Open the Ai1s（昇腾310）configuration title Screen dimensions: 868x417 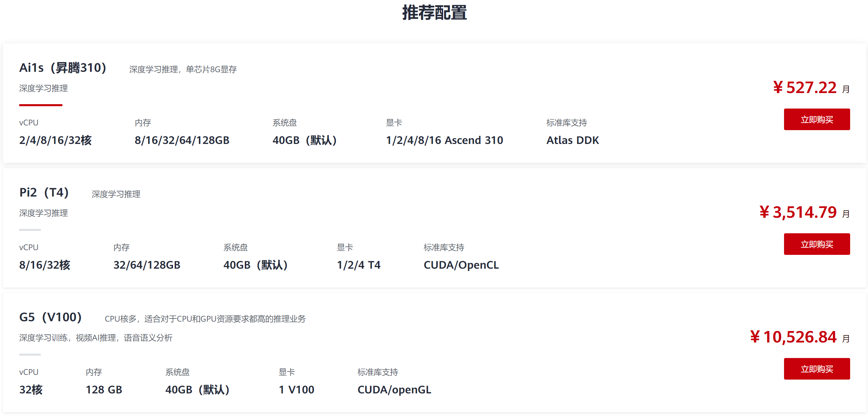tap(63, 68)
